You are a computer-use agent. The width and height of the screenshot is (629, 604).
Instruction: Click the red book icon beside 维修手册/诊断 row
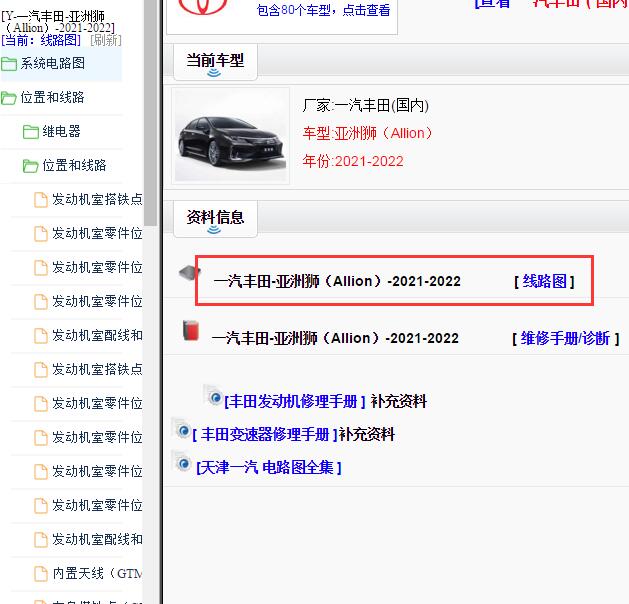point(191,330)
